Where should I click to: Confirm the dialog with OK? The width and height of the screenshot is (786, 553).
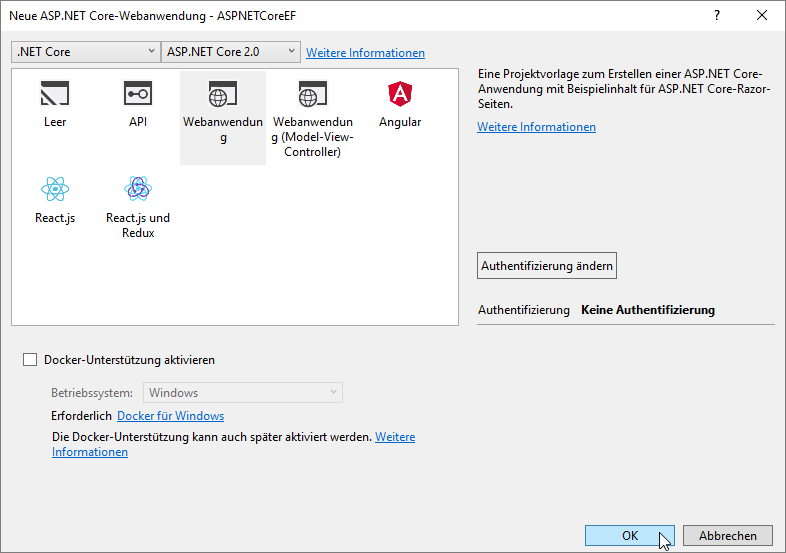(x=629, y=536)
